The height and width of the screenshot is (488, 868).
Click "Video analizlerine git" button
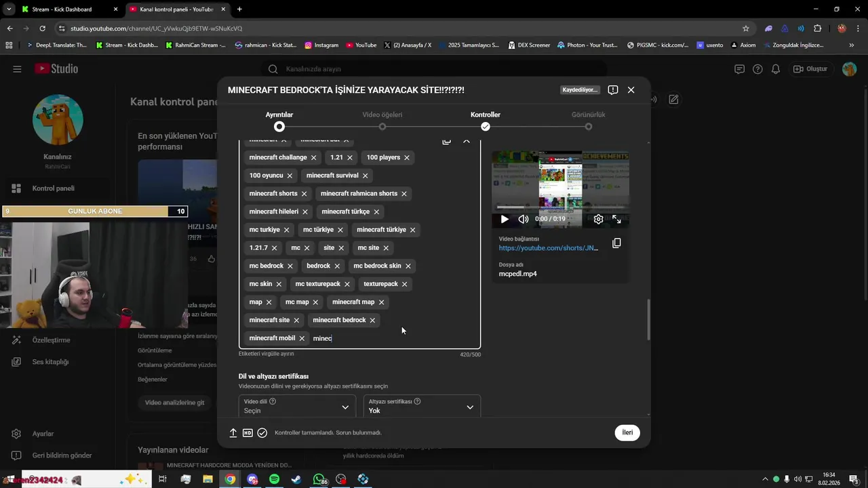[174, 403]
